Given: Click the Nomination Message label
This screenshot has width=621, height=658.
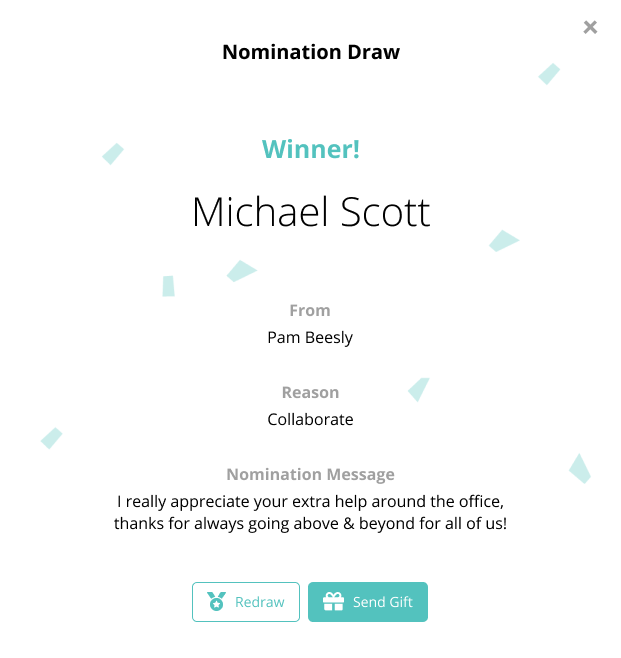Looking at the screenshot, I should pos(310,474).
